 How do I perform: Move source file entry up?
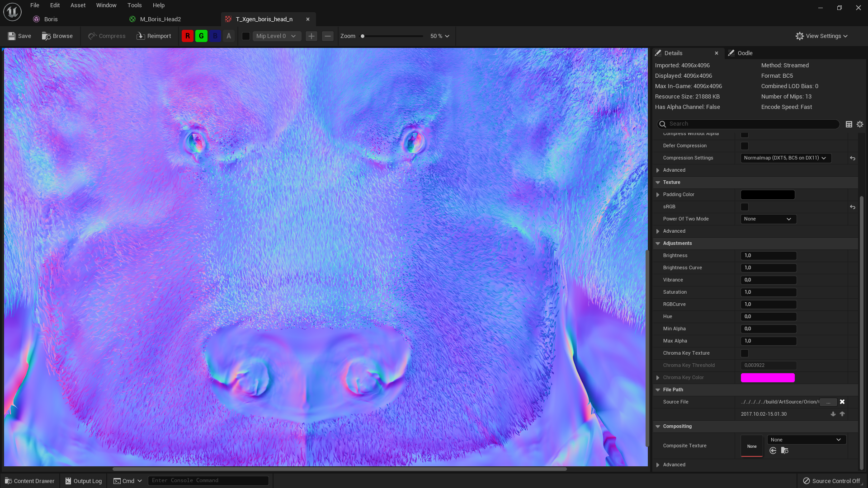pos(842,414)
